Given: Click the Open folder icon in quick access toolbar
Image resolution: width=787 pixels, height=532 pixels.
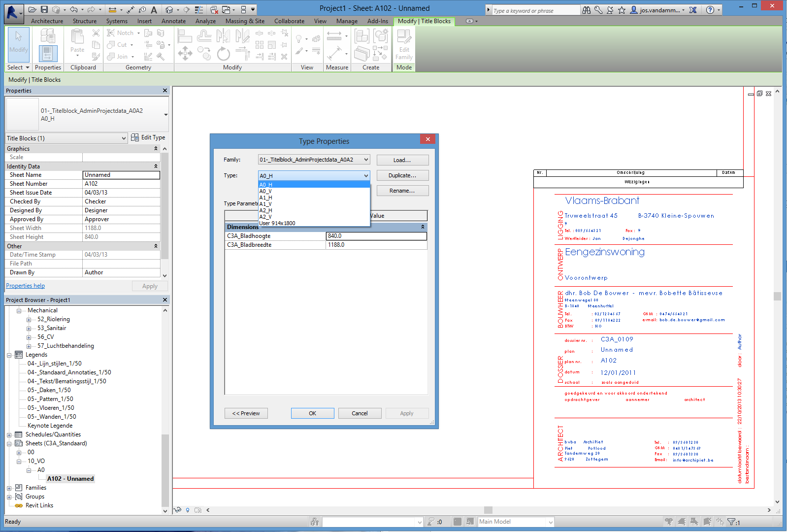Looking at the screenshot, I should (33, 10).
